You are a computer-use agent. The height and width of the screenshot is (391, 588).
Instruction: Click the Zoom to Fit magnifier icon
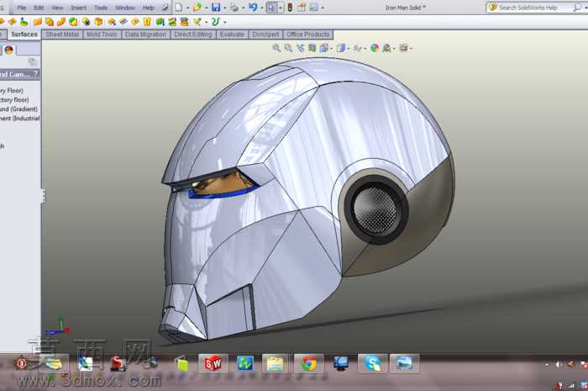[276, 48]
